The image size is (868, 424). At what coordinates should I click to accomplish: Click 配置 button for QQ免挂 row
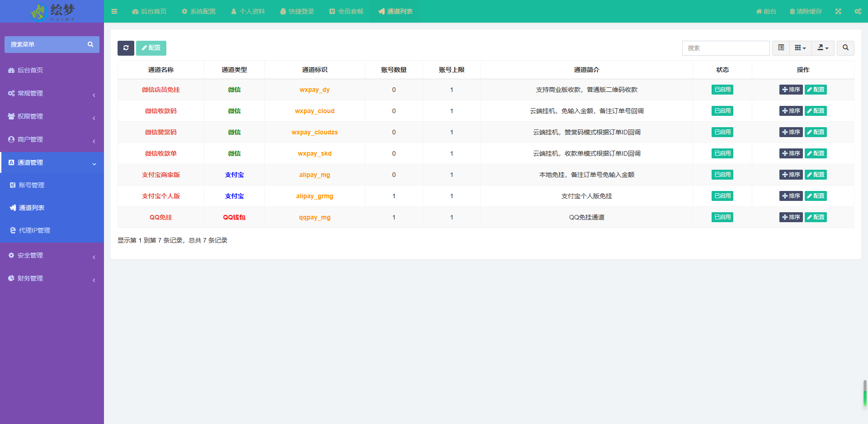[816, 217]
